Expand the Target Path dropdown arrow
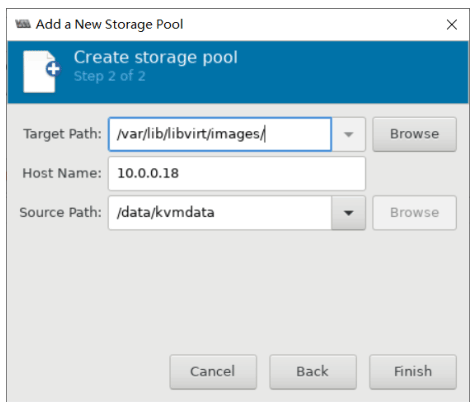Image resolution: width=476 pixels, height=408 pixels. pyautogui.click(x=348, y=134)
